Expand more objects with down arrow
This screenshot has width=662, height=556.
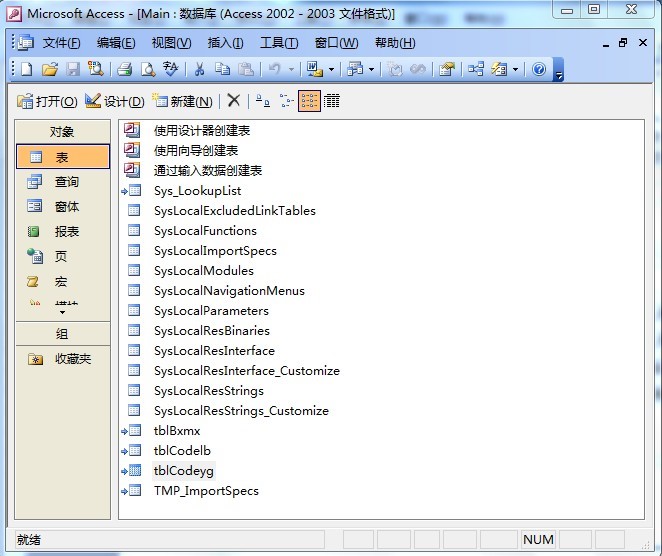62,312
